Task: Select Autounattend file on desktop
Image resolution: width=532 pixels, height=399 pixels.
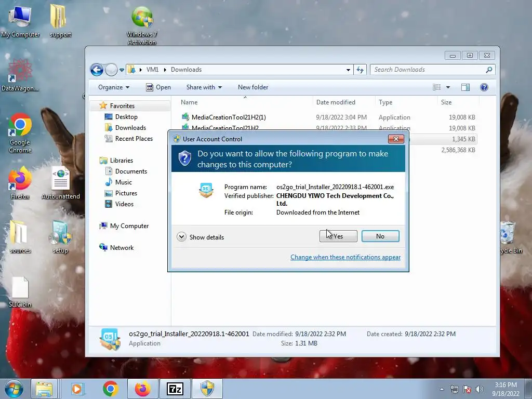Action: [x=61, y=183]
